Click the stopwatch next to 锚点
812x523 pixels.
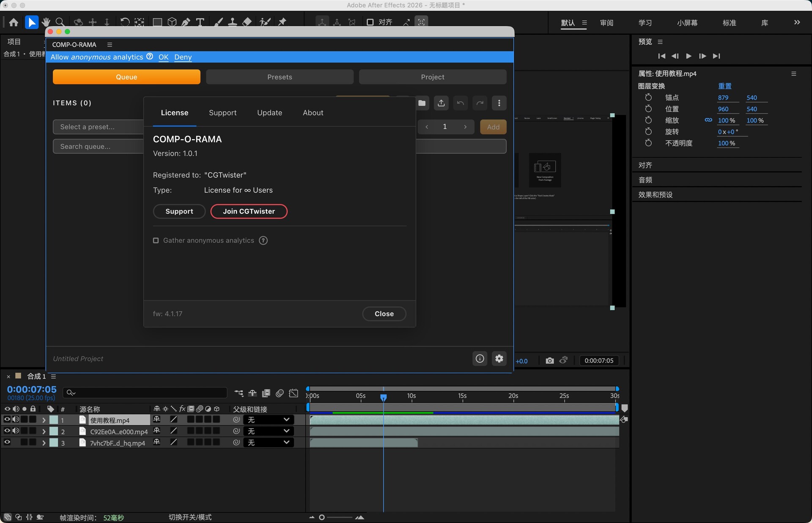tap(648, 97)
